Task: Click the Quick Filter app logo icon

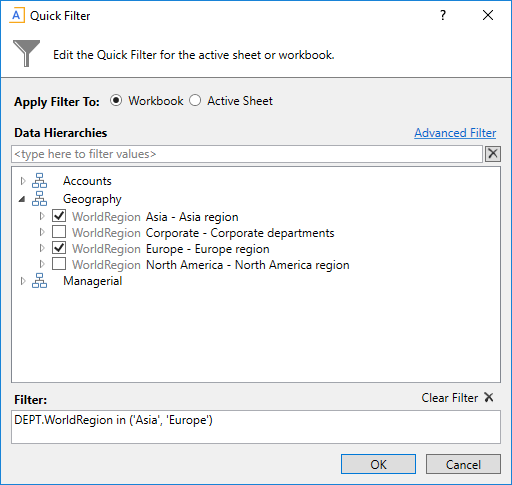Action: click(17, 16)
